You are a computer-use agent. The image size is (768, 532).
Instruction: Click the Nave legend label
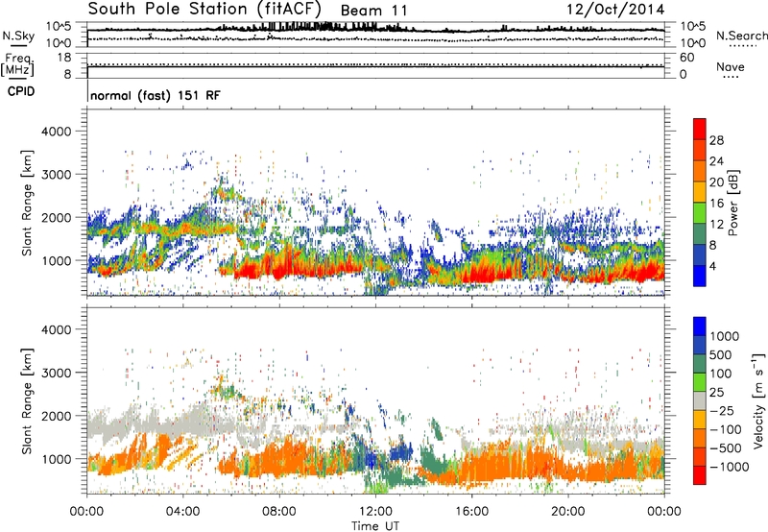pos(731,66)
